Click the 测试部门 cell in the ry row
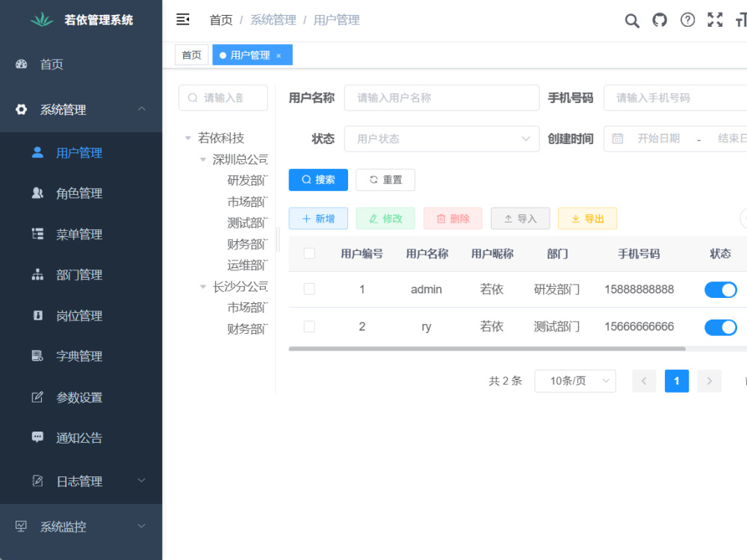Screen dimensions: 747x560 click(x=557, y=327)
